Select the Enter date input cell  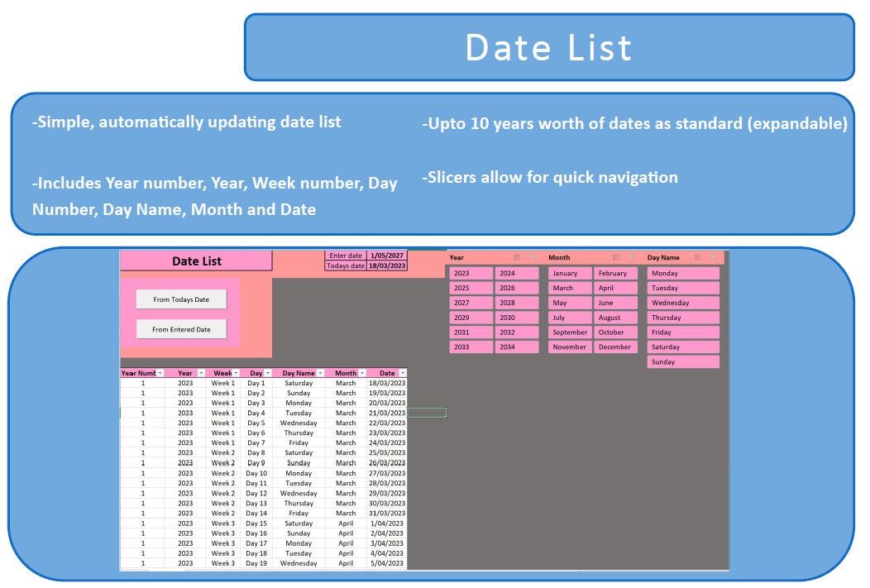(x=386, y=256)
